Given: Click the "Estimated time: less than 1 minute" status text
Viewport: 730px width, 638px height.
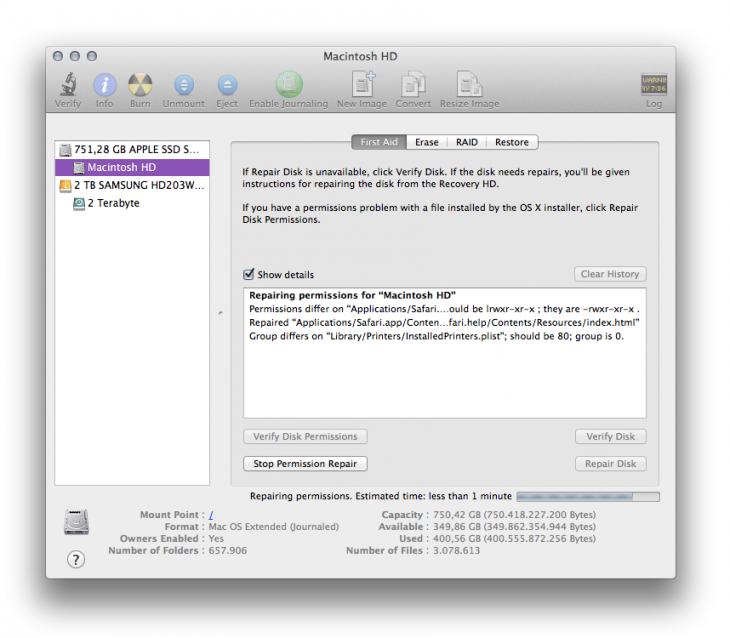Looking at the screenshot, I should [433, 496].
